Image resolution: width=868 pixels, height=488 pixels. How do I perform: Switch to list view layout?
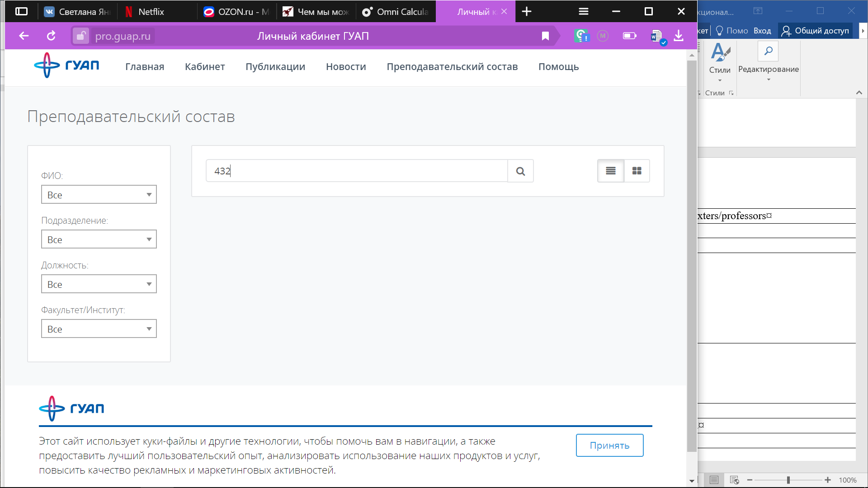click(610, 171)
